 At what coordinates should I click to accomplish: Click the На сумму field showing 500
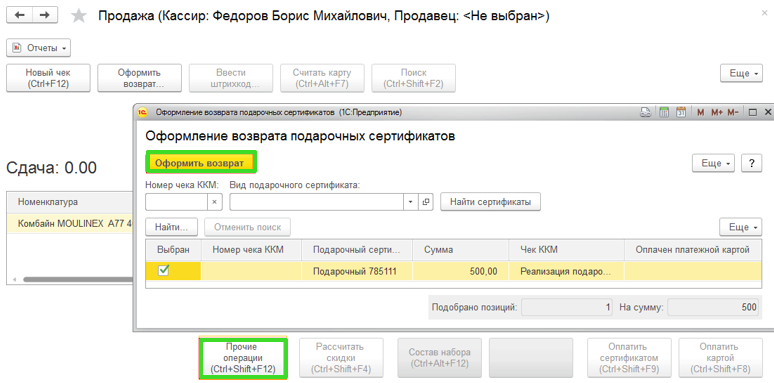[713, 307]
